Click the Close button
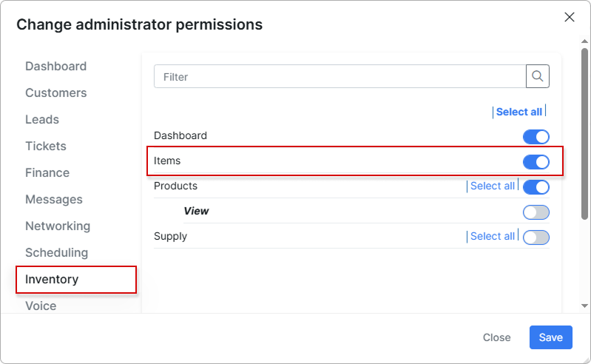Viewport: 591px width, 364px height. [497, 337]
